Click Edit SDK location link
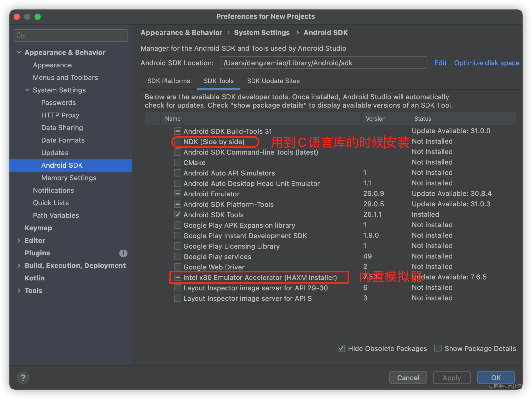532x399 pixels. 441,63
